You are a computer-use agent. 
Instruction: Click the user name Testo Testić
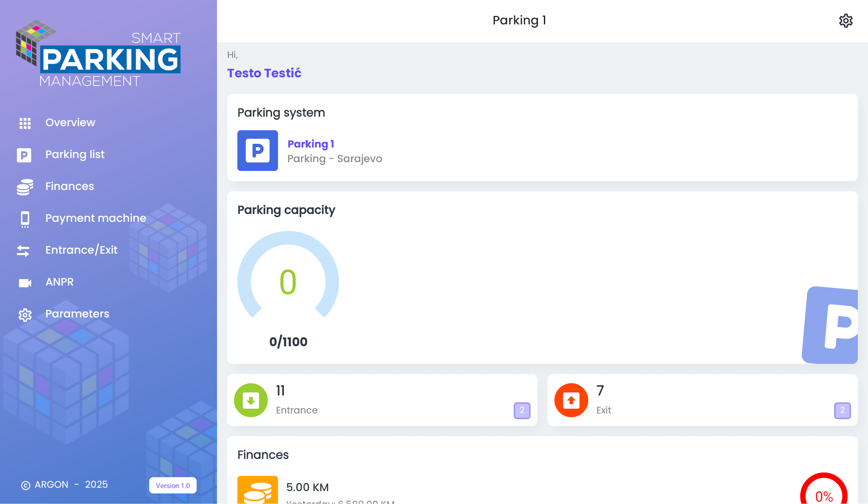coord(264,73)
